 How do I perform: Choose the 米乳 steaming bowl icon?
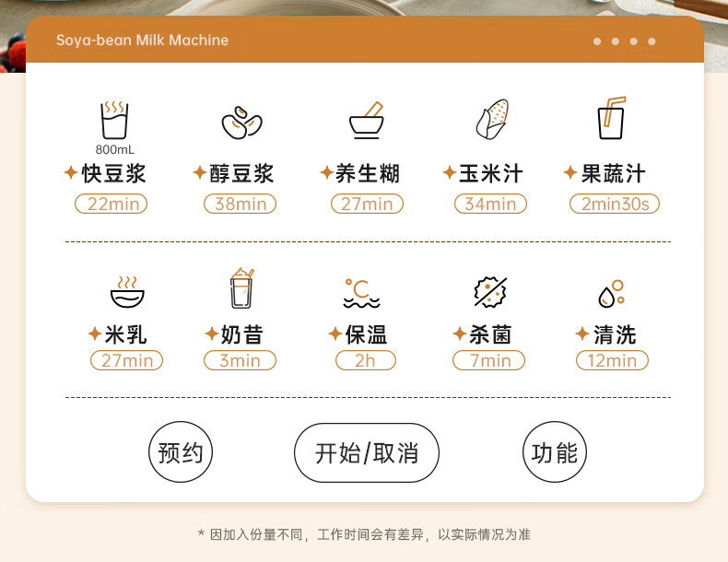point(127,292)
